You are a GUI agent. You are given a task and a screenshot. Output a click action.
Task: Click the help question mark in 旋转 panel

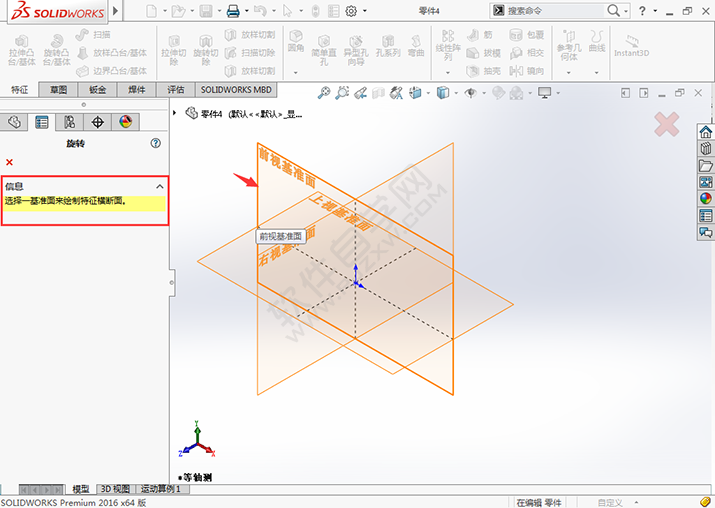coord(155,143)
